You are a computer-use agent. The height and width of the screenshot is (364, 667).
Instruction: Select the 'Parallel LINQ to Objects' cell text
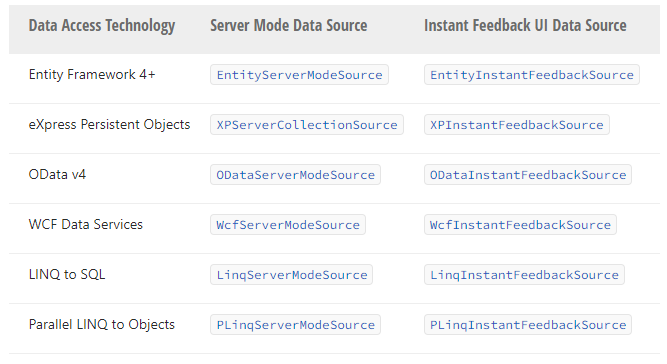click(102, 324)
